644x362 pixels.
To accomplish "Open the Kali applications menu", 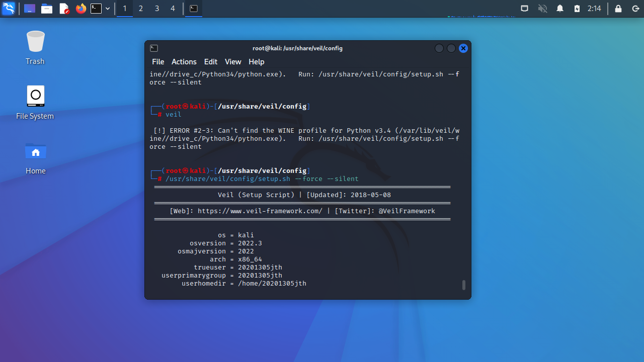I will pos(9,9).
